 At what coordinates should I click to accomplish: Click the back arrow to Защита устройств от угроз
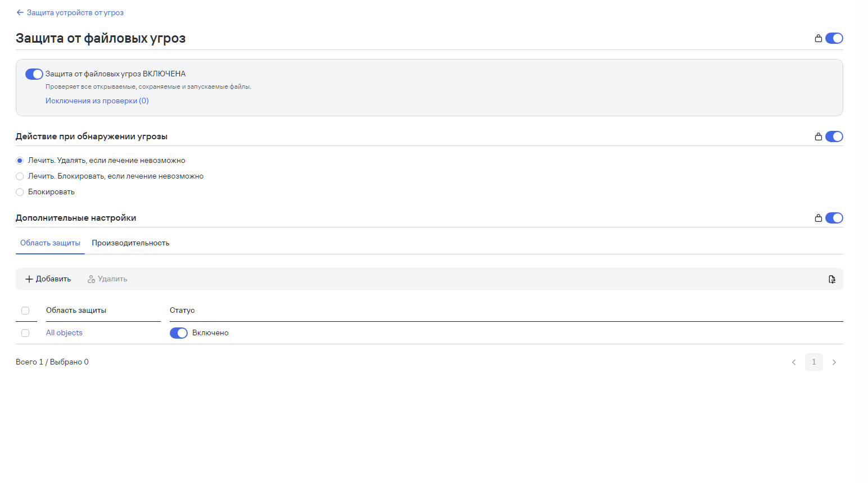point(20,12)
